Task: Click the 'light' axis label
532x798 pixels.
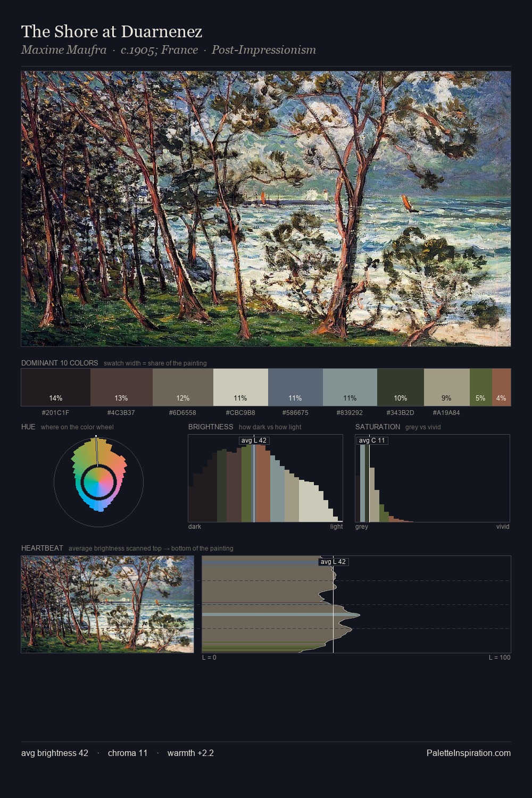Action: click(337, 527)
